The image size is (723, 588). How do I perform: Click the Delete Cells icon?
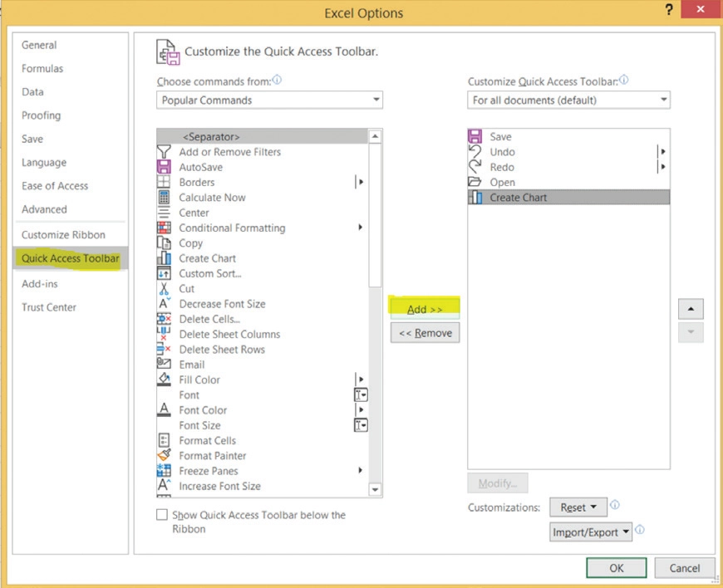(164, 319)
